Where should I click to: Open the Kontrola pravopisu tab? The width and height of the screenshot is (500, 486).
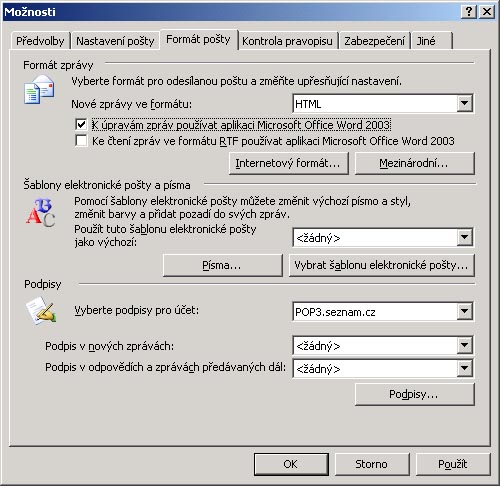point(287,41)
